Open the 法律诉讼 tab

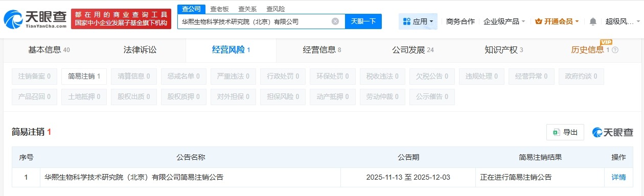point(140,50)
